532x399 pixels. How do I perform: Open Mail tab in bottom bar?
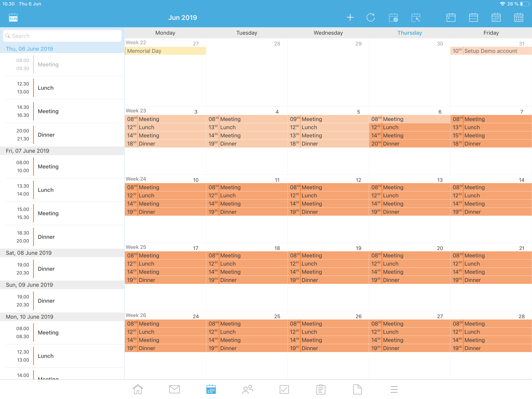coord(174,389)
